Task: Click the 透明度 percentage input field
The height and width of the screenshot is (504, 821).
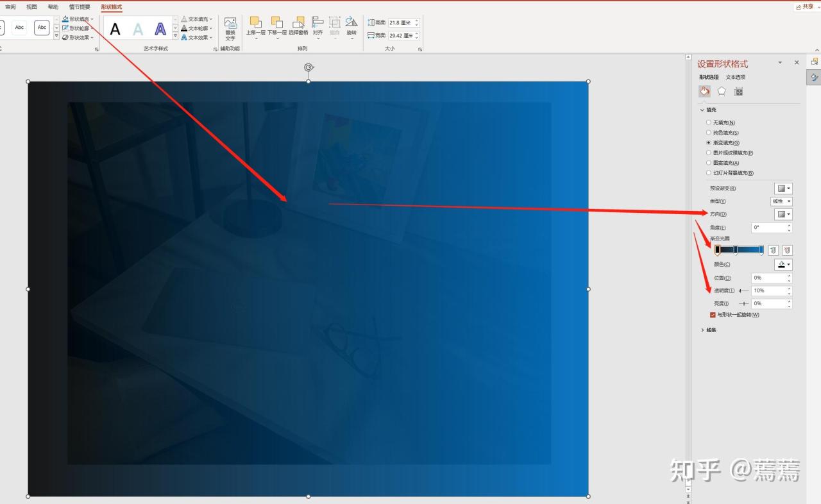Action: coord(768,290)
